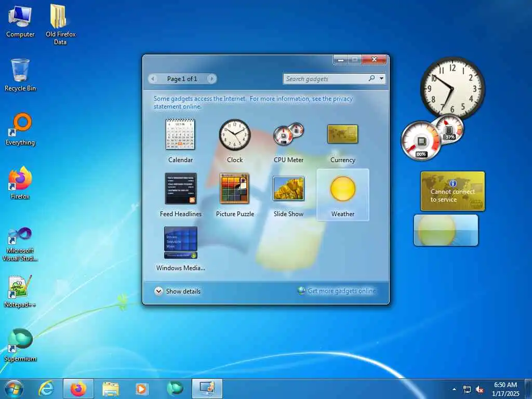Show hidden system tray icons
The height and width of the screenshot is (399, 532).
click(454, 389)
